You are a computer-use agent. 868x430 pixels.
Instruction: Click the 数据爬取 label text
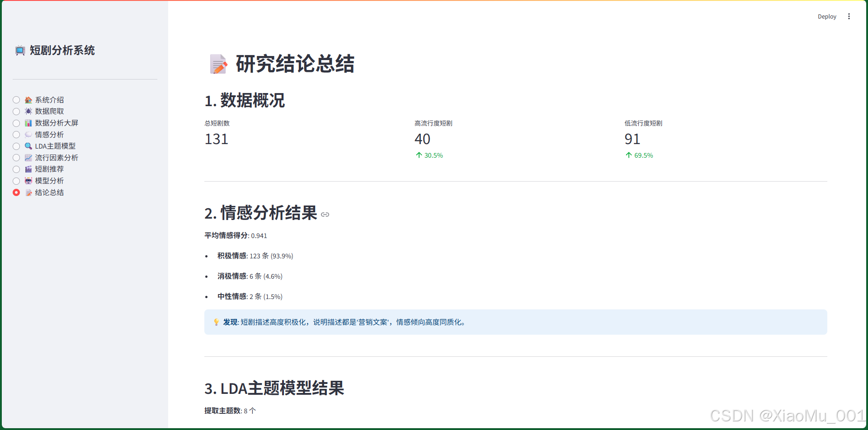(50, 111)
